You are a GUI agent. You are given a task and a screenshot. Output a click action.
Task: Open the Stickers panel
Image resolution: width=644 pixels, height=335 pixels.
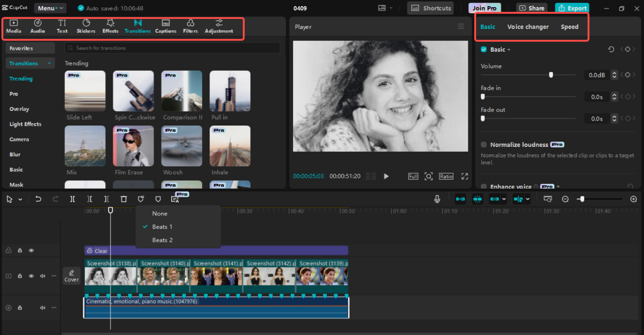click(x=86, y=26)
